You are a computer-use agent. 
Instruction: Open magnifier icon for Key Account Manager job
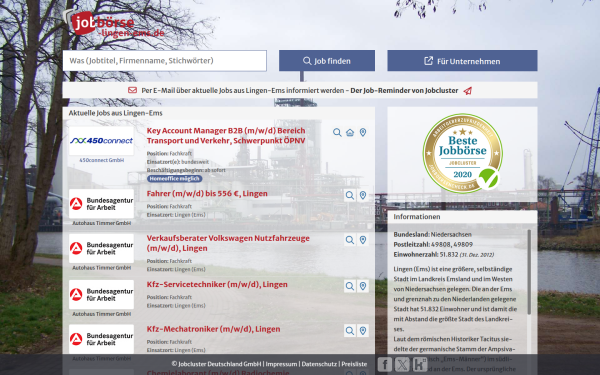point(337,132)
